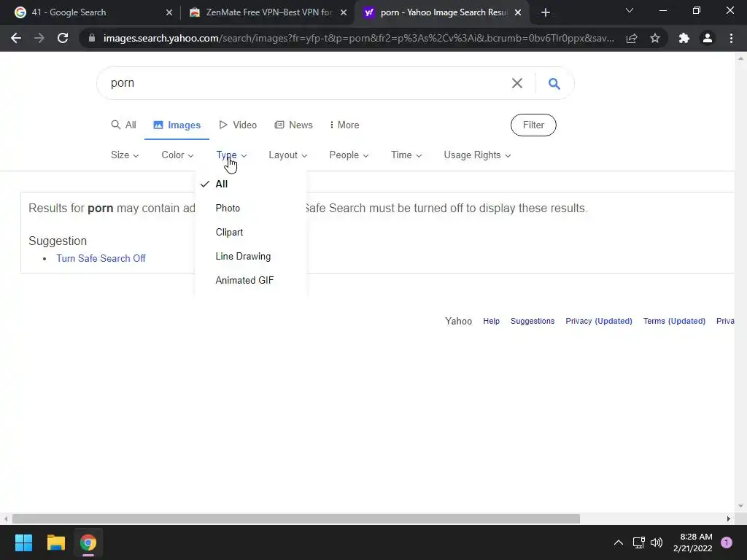Viewport: 747px width, 560px height.
Task: Open notification center badge
Action: tap(727, 542)
